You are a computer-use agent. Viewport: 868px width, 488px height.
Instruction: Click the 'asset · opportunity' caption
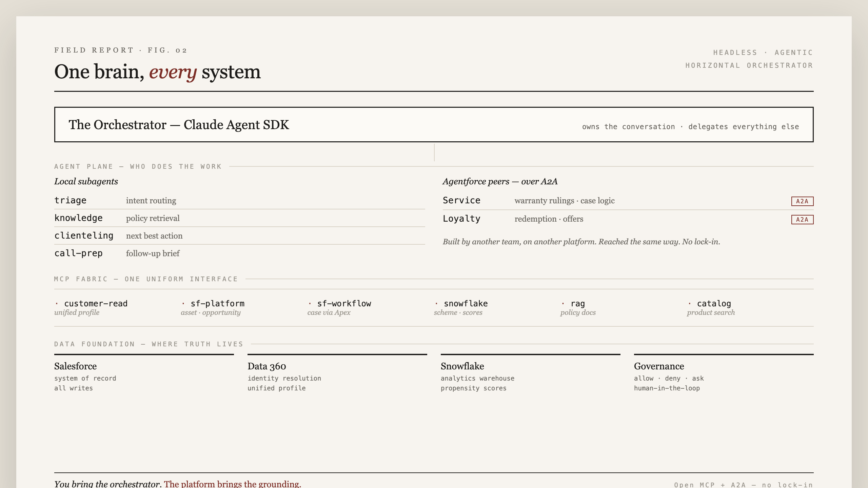pyautogui.click(x=211, y=312)
